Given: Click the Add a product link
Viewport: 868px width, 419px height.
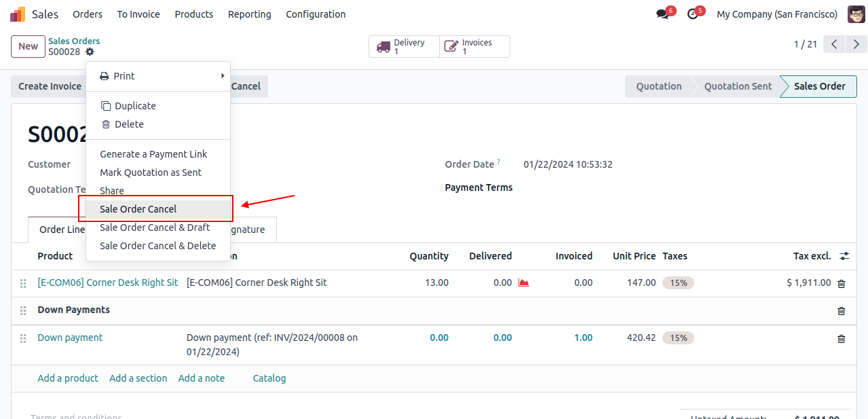Looking at the screenshot, I should click(x=68, y=378).
